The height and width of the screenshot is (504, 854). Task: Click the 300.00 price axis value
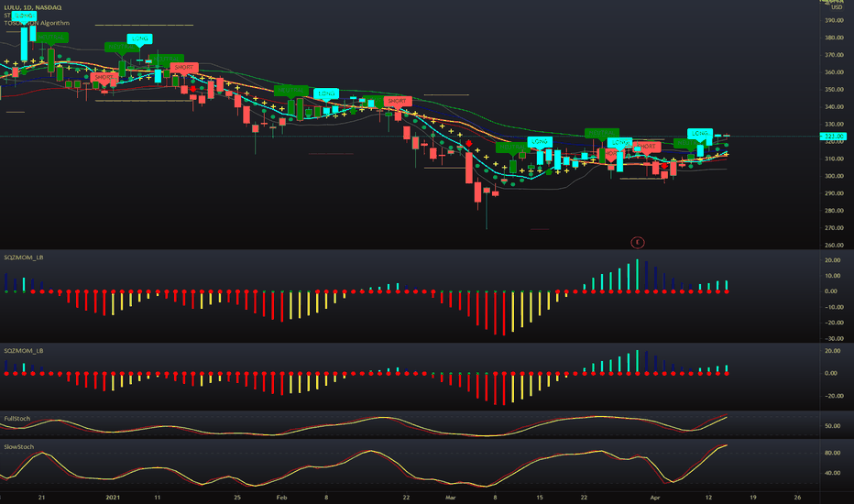tap(834, 176)
